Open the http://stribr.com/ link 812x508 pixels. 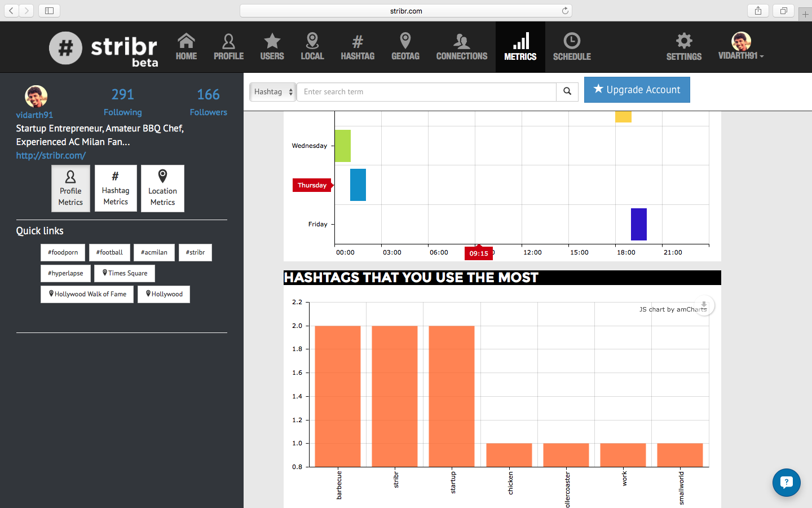tap(51, 155)
